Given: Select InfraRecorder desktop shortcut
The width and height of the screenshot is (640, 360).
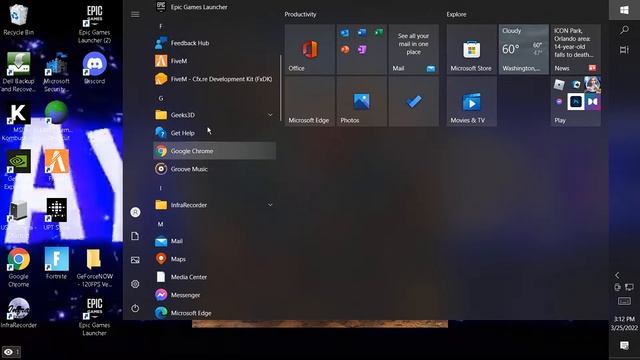Looking at the screenshot, I should click(x=18, y=313).
